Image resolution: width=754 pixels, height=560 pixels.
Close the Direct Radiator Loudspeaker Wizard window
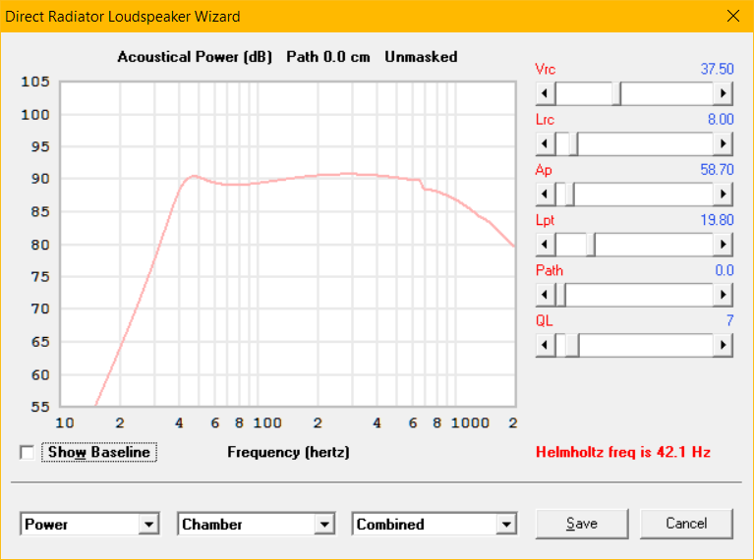733,16
